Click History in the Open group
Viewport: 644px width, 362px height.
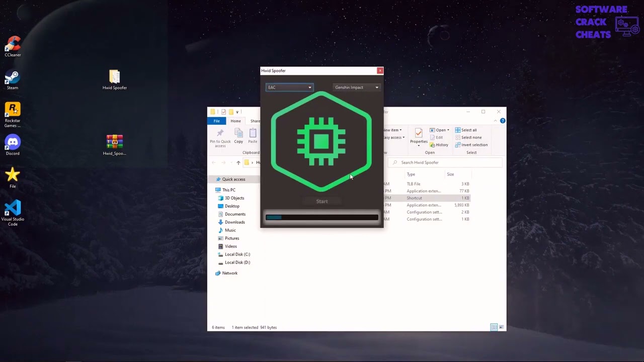439,145
